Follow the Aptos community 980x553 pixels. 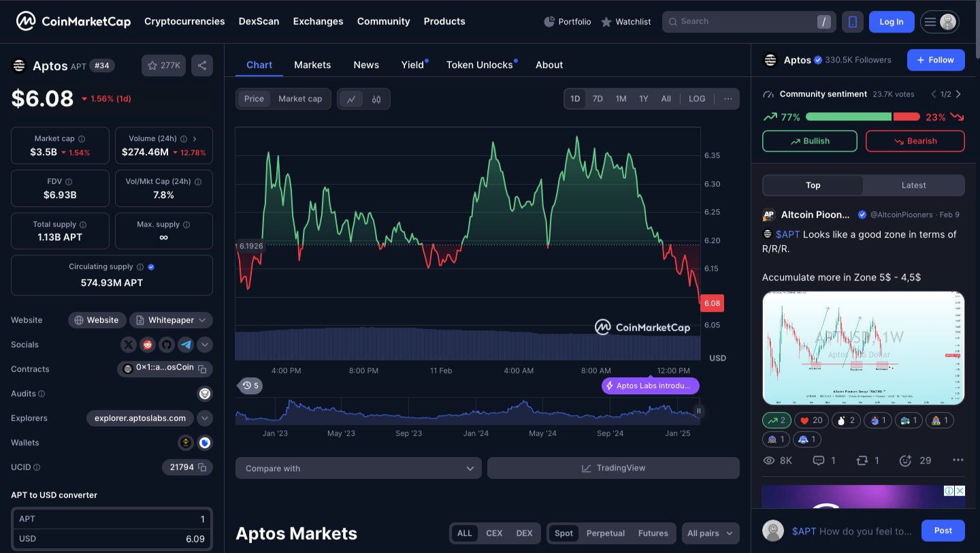(x=936, y=60)
